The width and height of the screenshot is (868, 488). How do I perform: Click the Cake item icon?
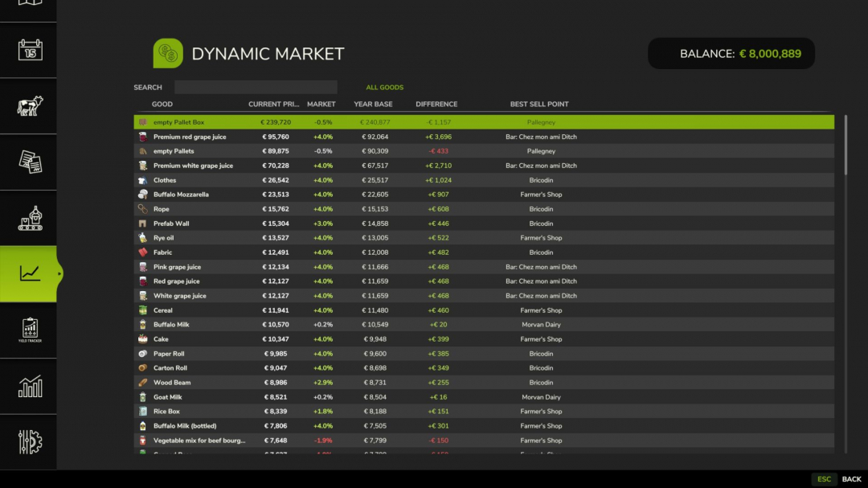tap(143, 339)
